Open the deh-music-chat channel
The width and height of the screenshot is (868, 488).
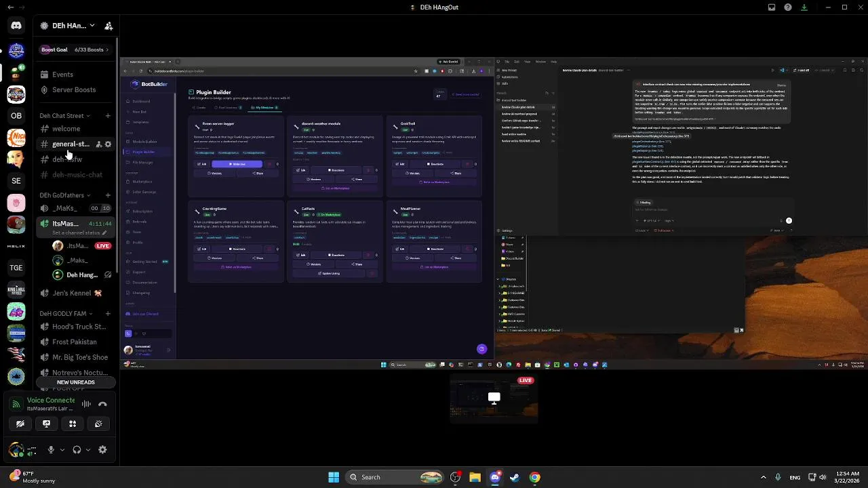coord(76,175)
